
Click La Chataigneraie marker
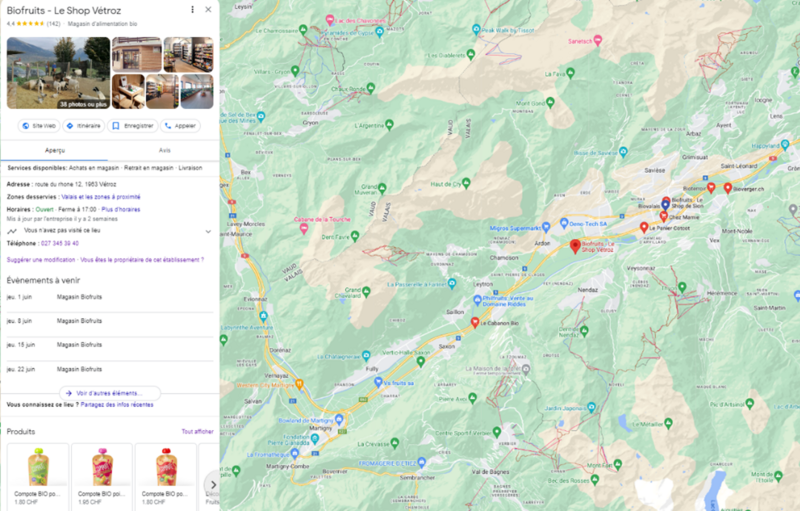coord(366,355)
